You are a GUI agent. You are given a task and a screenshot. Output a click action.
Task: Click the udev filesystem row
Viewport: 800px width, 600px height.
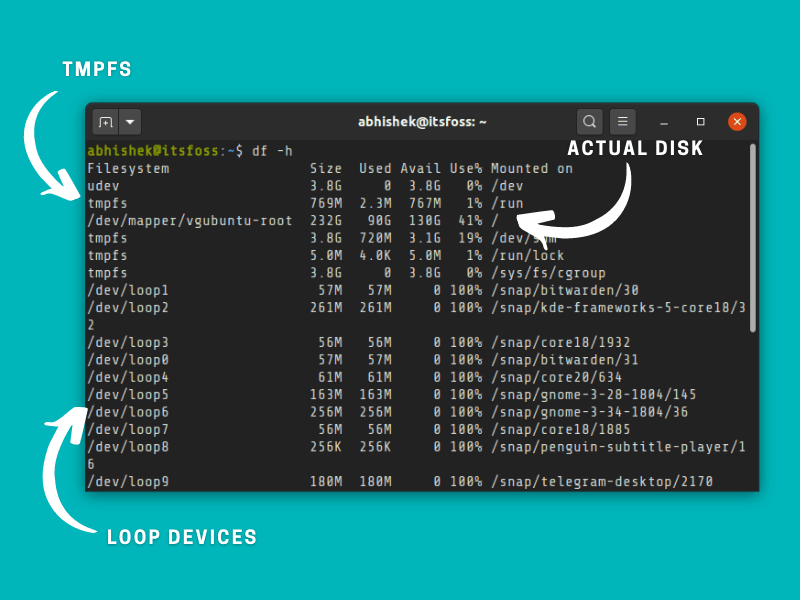coord(103,186)
